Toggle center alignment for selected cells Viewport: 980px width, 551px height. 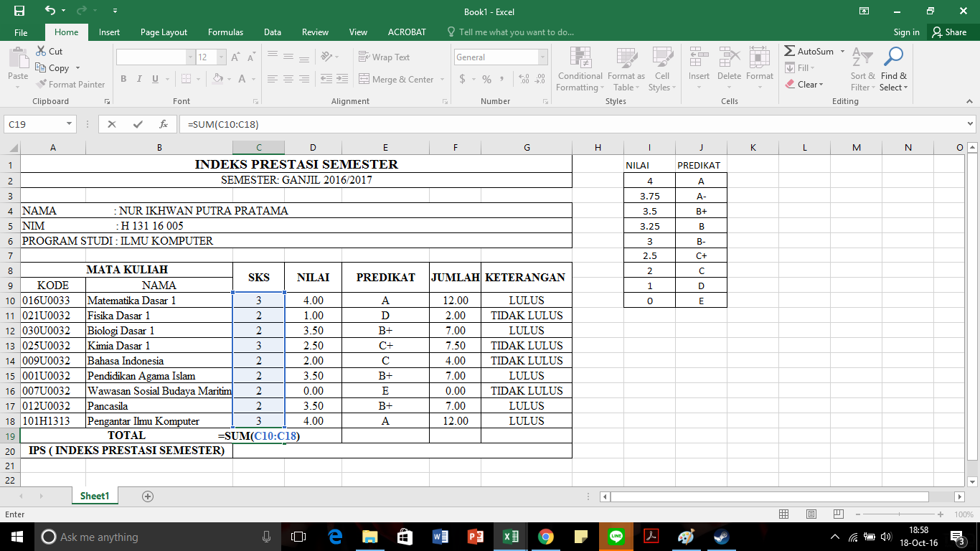pos(288,79)
